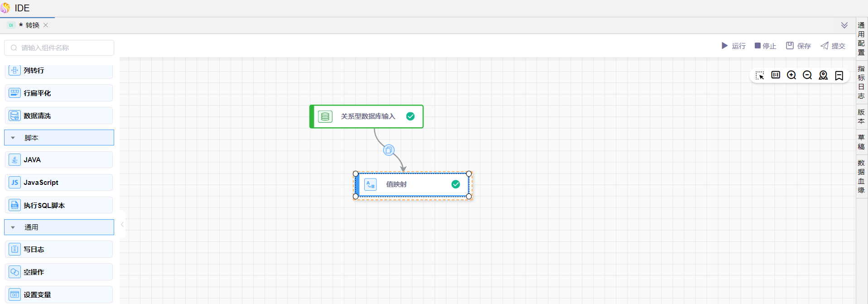Click the bookmark icon in canvas toolbar
This screenshot has width=868, height=304.
[839, 75]
